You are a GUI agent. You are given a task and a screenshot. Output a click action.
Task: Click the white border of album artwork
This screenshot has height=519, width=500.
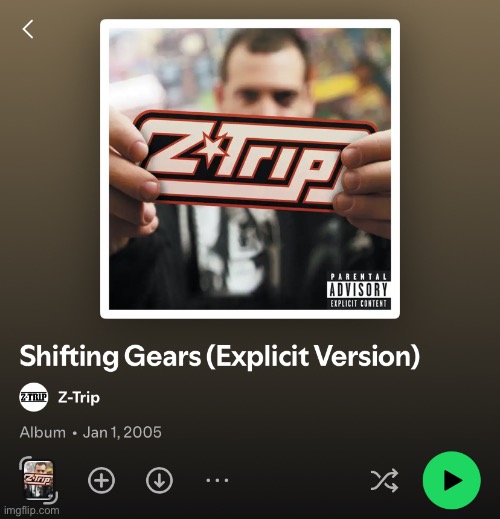250,24
